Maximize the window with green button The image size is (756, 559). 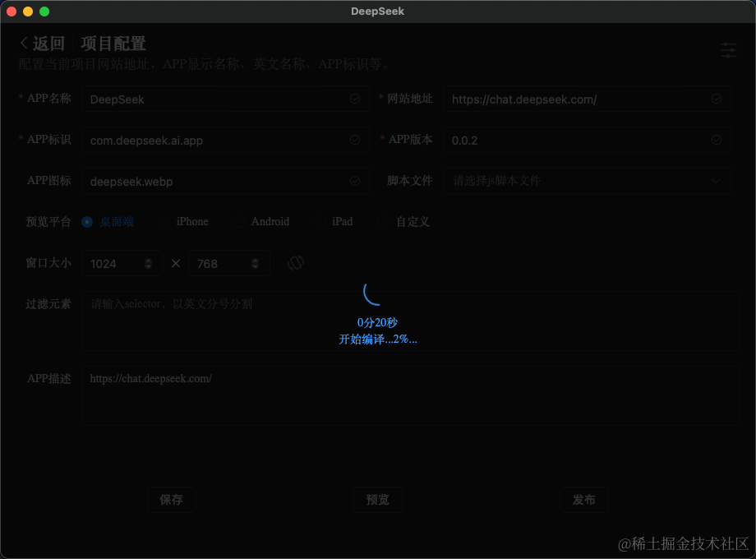pos(44,12)
